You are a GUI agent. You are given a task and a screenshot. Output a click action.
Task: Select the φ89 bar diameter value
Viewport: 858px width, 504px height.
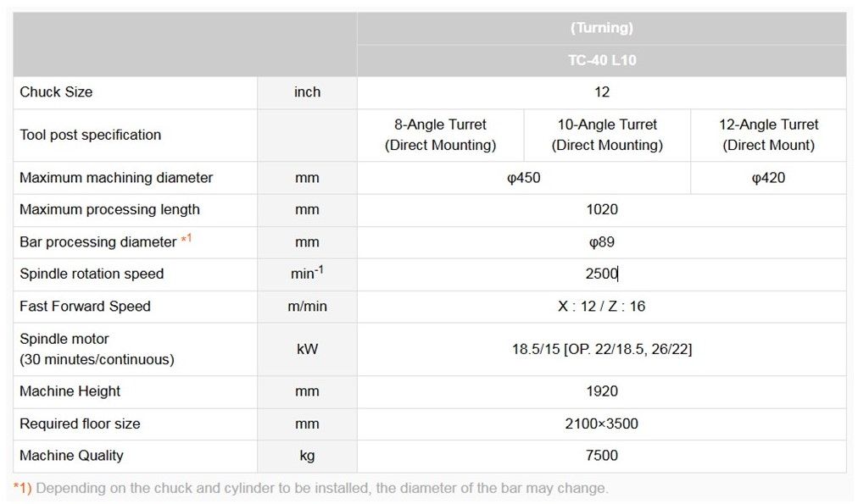601,242
